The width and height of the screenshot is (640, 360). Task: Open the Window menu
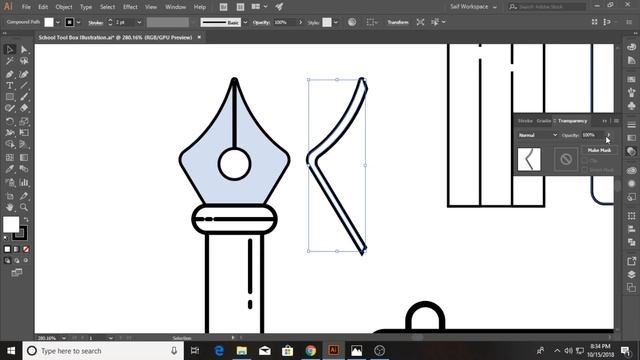click(176, 7)
